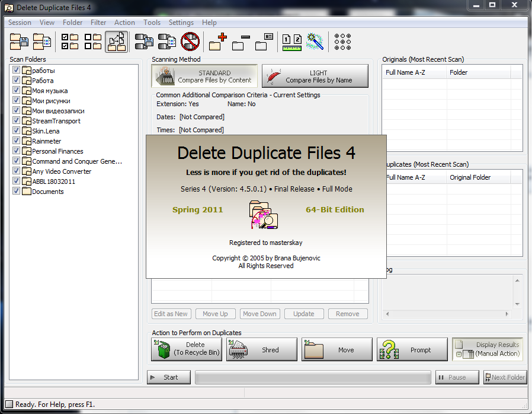Click the Next Folder button
This screenshot has height=414, width=532.
[505, 377]
